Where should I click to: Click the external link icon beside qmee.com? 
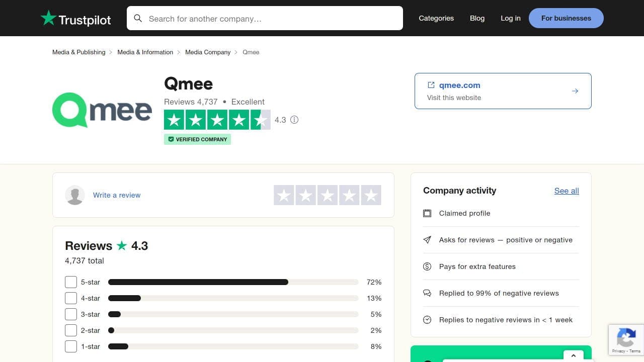(431, 85)
